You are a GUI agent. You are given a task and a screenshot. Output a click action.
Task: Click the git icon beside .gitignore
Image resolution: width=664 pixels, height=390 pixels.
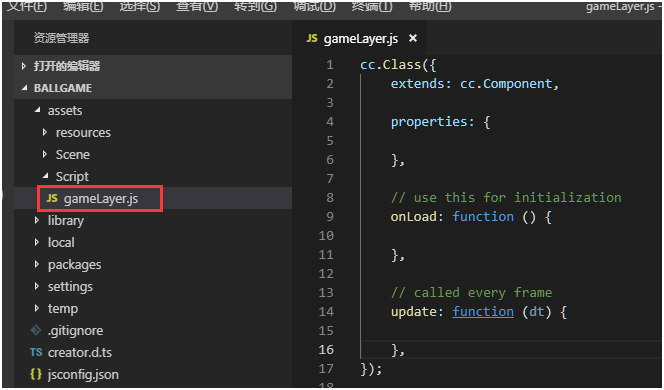(x=36, y=330)
